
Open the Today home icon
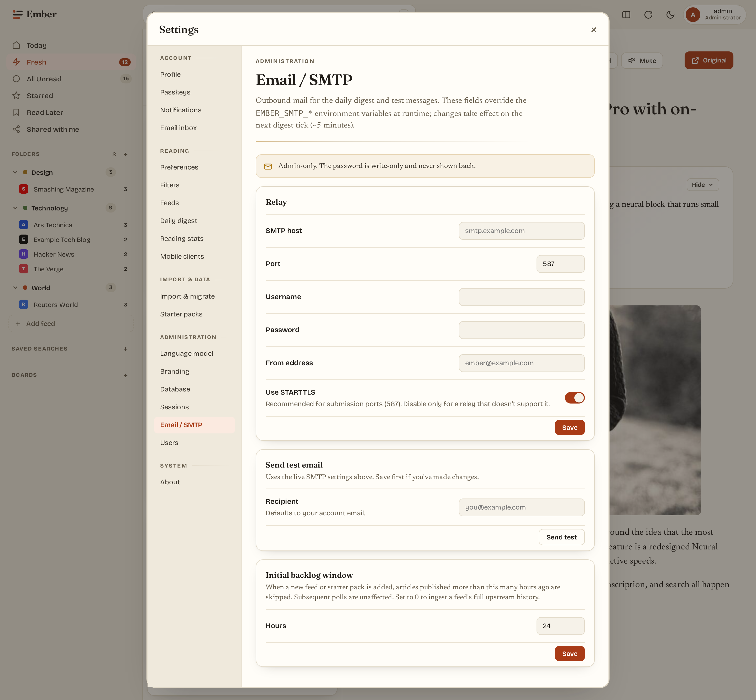16,45
